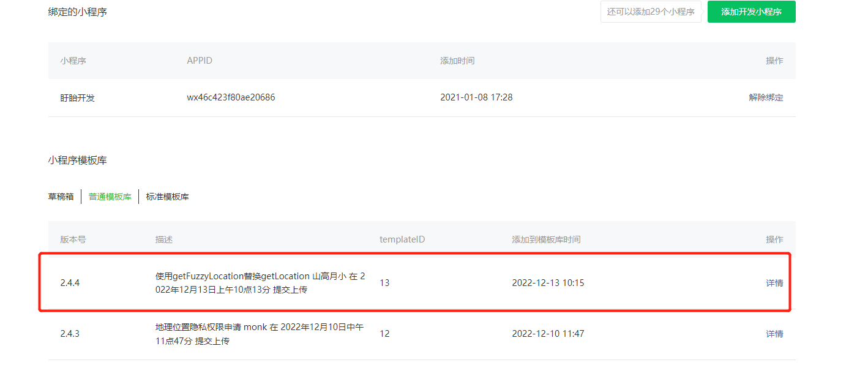Click the 小程序 column header

73,61
